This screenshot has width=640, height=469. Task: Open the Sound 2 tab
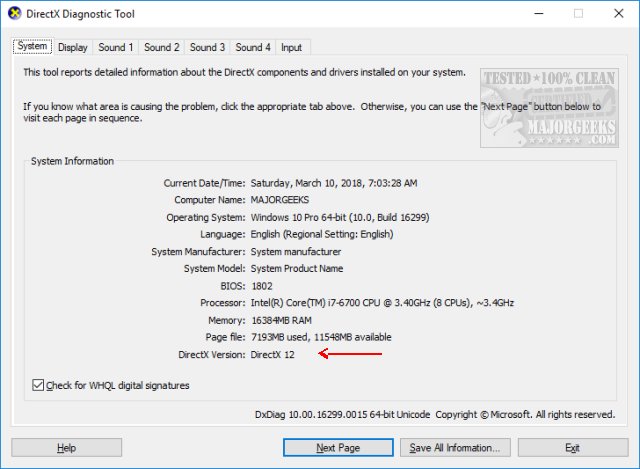(161, 47)
